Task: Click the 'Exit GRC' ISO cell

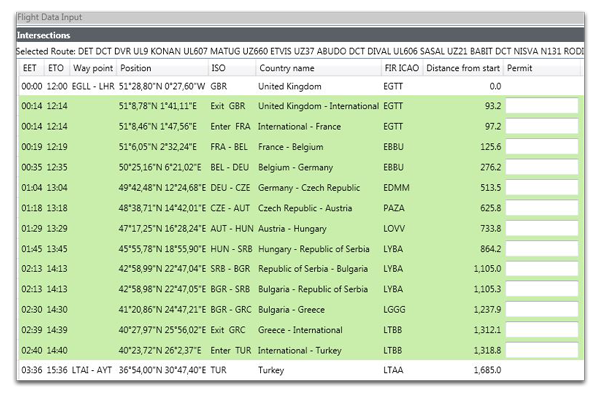Action: point(228,330)
